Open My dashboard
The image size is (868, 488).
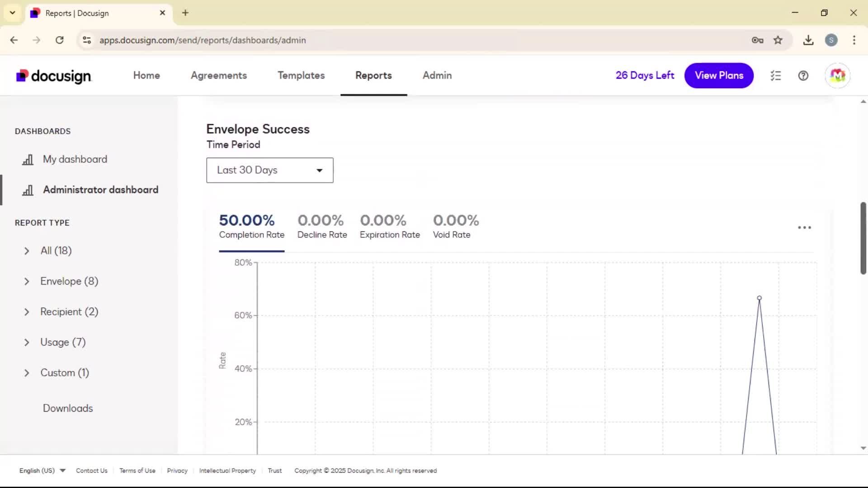point(75,160)
